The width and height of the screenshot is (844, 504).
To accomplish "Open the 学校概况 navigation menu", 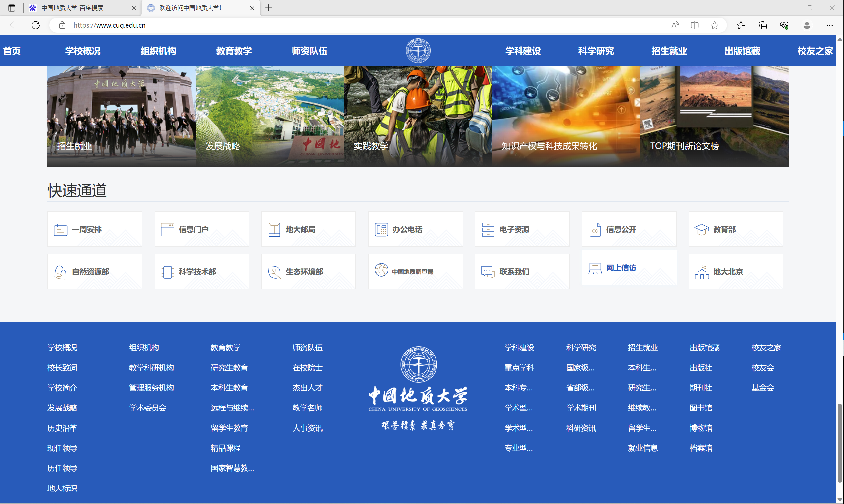I will coord(83,51).
